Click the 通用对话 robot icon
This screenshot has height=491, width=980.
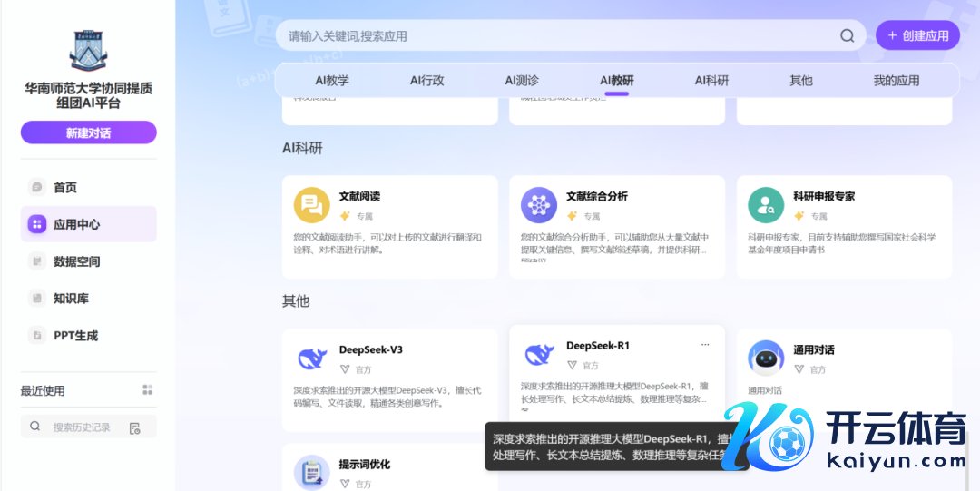click(x=766, y=358)
